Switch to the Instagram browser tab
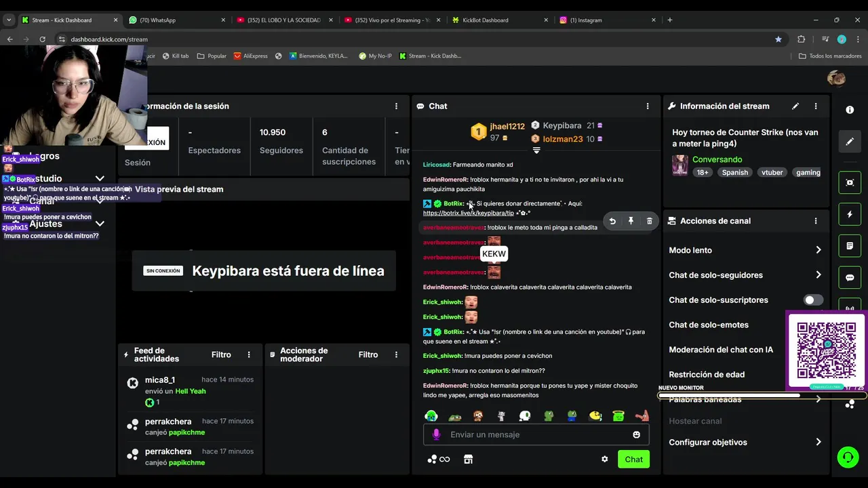The width and height of the screenshot is (868, 488). pos(608,20)
